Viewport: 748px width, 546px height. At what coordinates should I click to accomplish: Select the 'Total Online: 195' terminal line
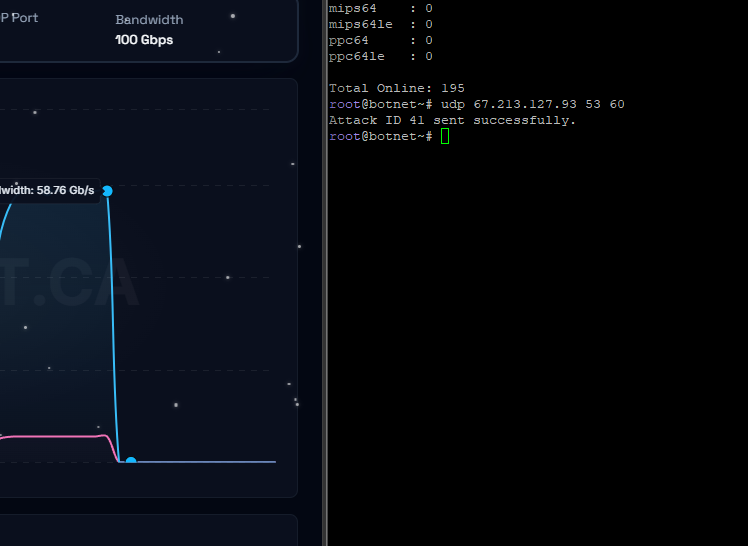(396, 88)
